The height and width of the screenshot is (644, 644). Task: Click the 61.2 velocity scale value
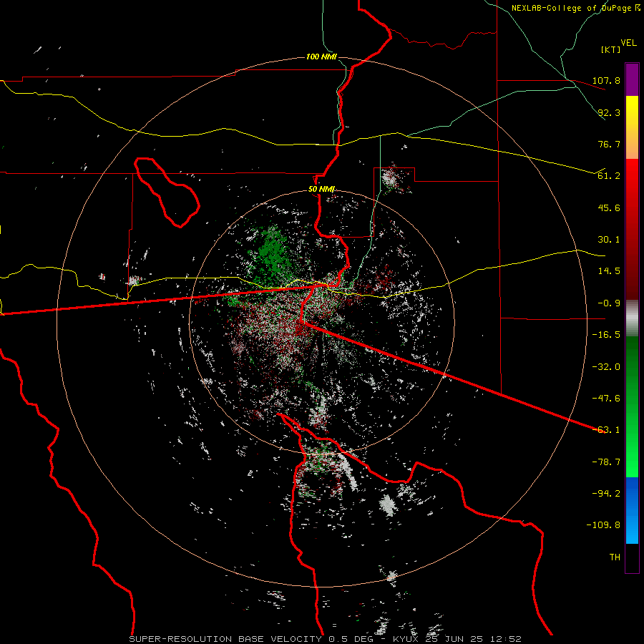pyautogui.click(x=609, y=176)
